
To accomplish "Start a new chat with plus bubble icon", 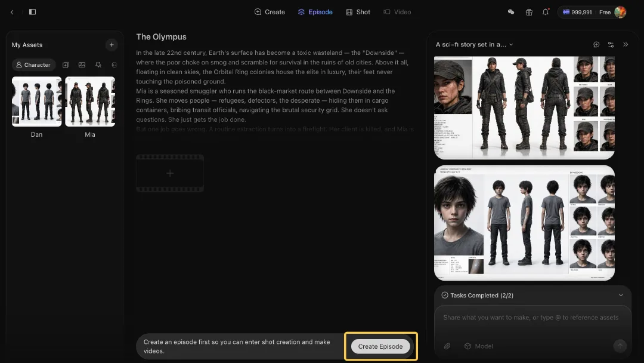I will (596, 44).
